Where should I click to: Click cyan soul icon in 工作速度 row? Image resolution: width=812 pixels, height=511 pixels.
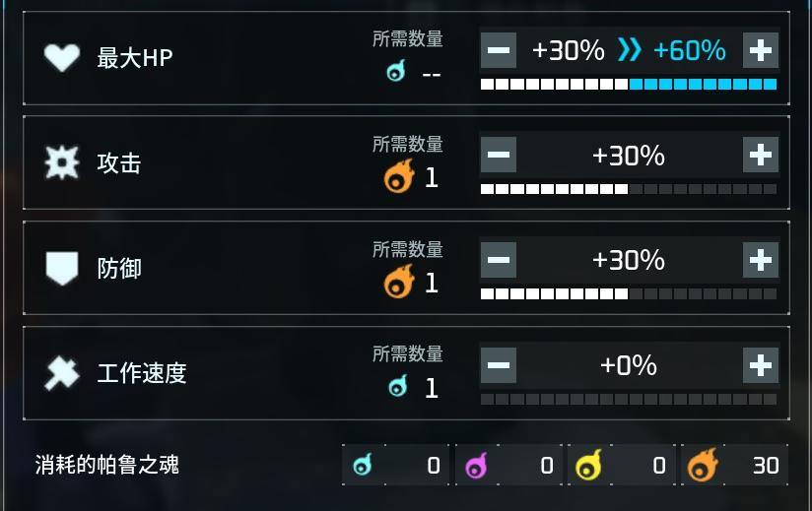(398, 387)
